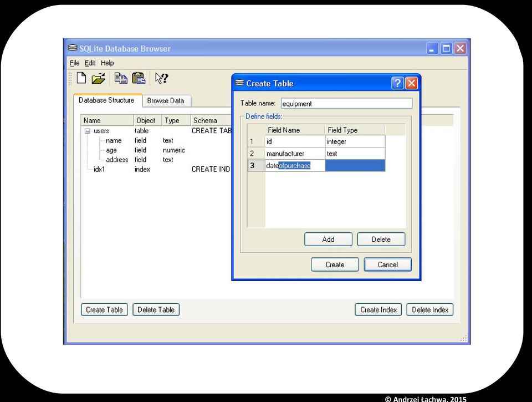Click the What's This help cursor icon

pos(161,78)
